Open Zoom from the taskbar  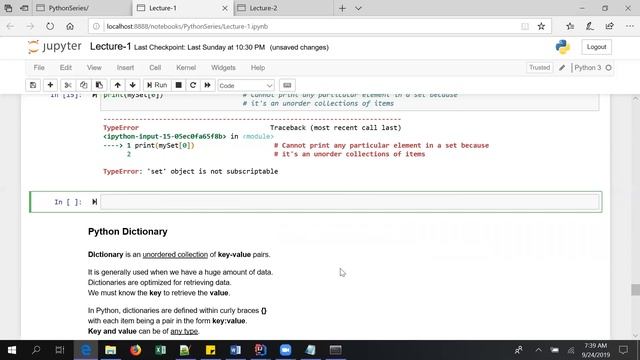pos(285,350)
